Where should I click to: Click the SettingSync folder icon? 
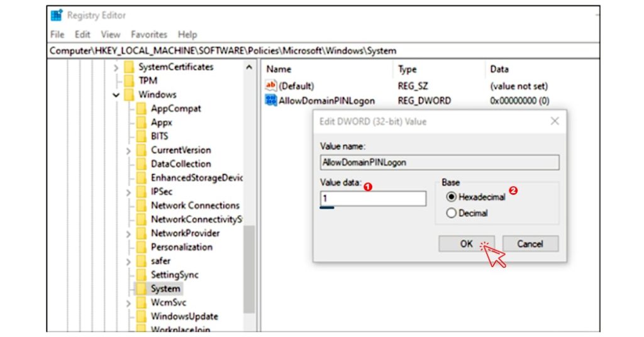142,275
